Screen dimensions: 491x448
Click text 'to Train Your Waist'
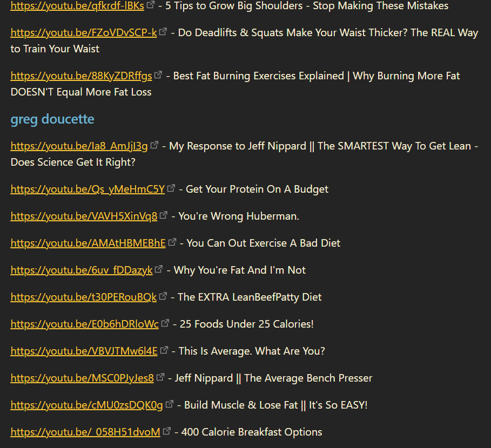click(55, 49)
